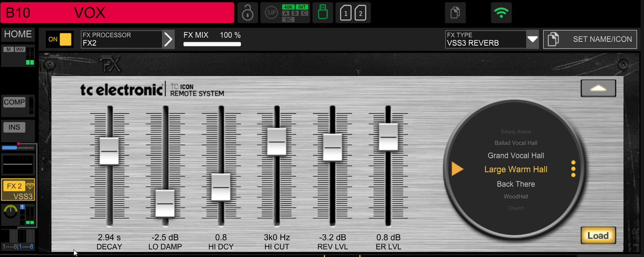The width and height of the screenshot is (644, 257).
Task: Open the FX 2 VSS3 section
Action: pyautogui.click(x=18, y=190)
